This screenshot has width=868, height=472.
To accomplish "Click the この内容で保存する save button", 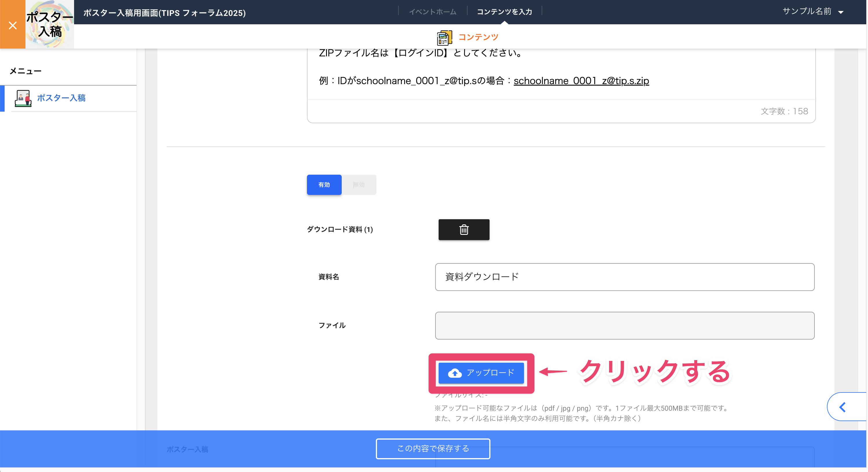I will pos(433,449).
